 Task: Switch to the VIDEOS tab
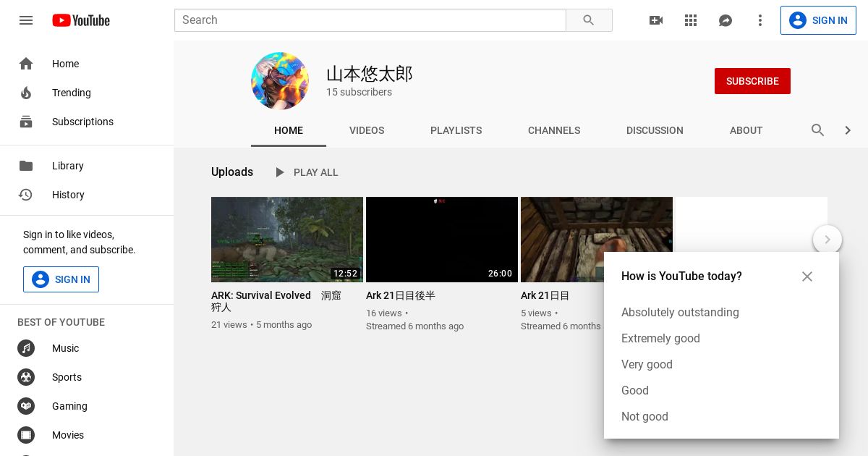tap(367, 130)
